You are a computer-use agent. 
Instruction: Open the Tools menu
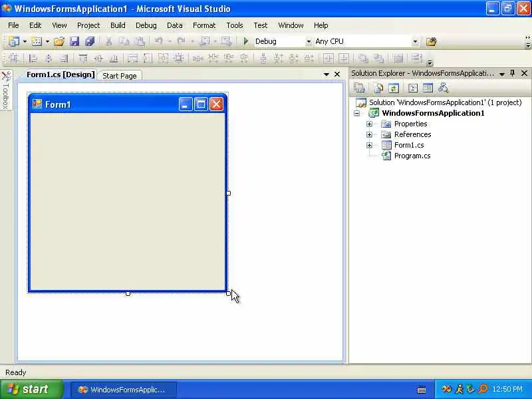(235, 25)
